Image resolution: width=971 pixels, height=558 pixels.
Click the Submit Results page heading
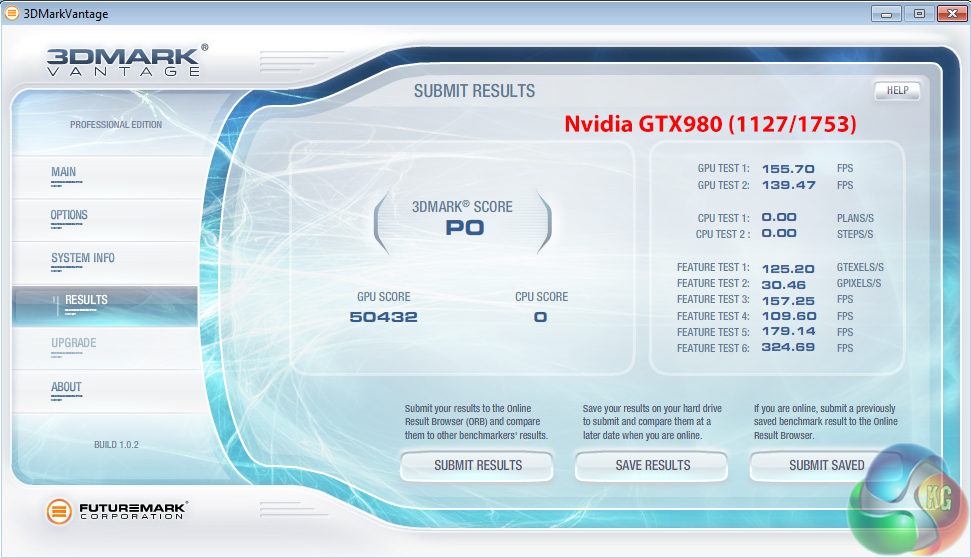pos(474,91)
